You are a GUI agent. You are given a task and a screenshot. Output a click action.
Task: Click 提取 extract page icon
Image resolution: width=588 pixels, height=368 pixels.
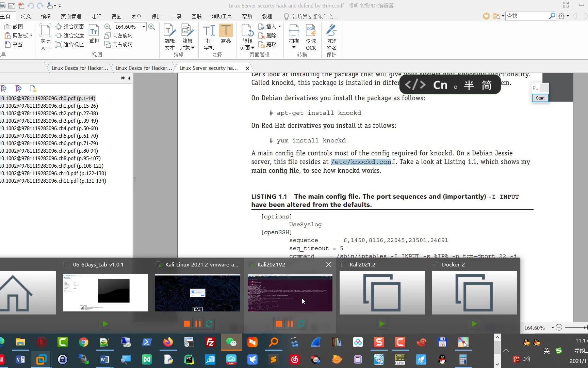[x=267, y=44]
